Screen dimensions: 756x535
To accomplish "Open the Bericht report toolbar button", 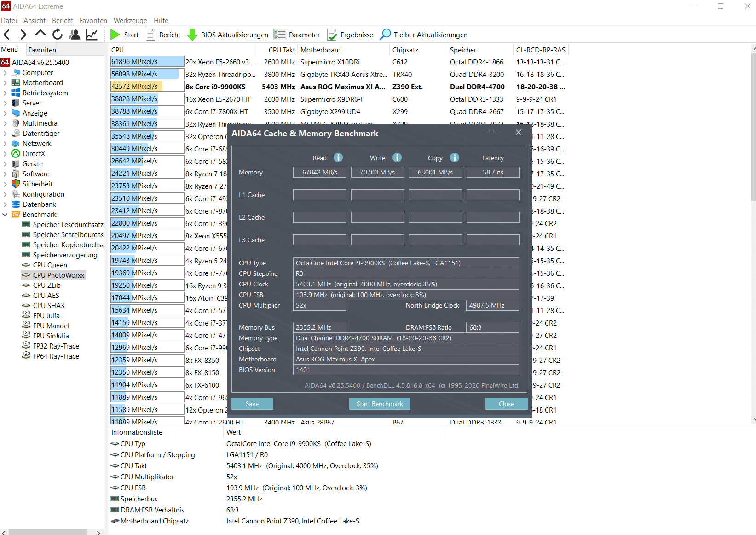I will coord(163,35).
